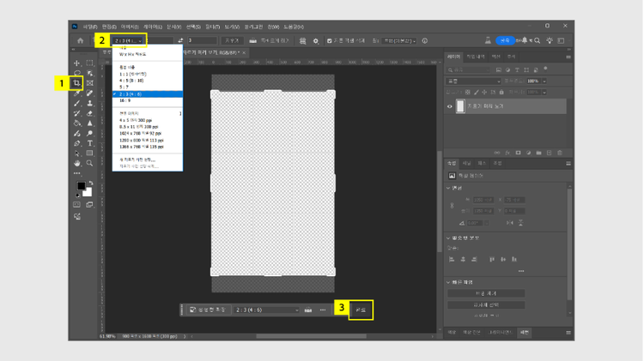Choose the 1 : 1 square ratio preset

point(133,73)
